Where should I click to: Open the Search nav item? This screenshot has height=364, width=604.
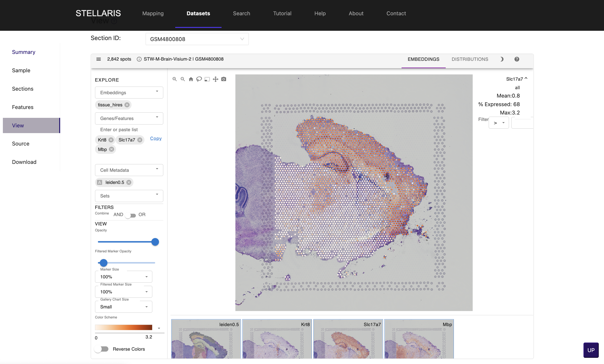pyautogui.click(x=241, y=13)
